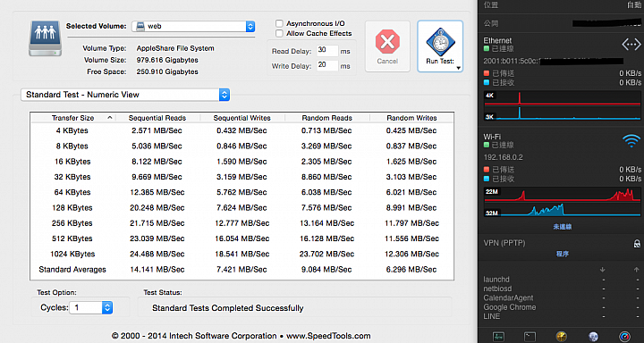This screenshot has height=343, width=644.
Task: Select the 4 KBytes row
Action: (241, 130)
